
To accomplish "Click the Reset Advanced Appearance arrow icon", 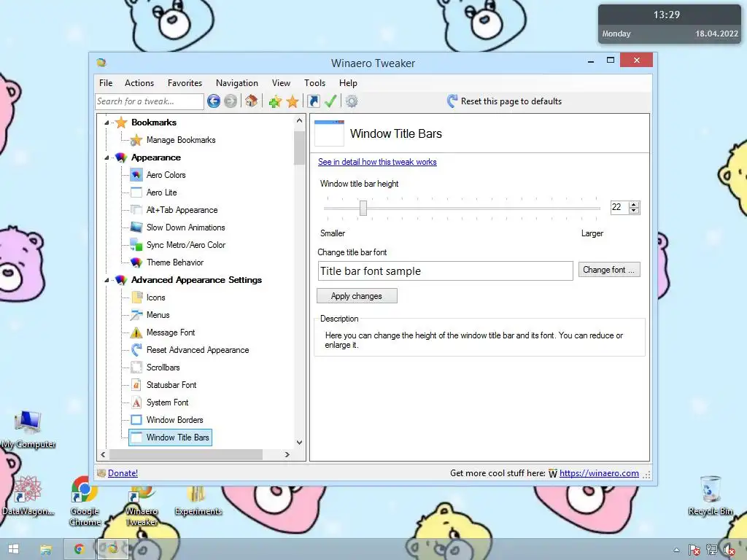I will tap(136, 350).
